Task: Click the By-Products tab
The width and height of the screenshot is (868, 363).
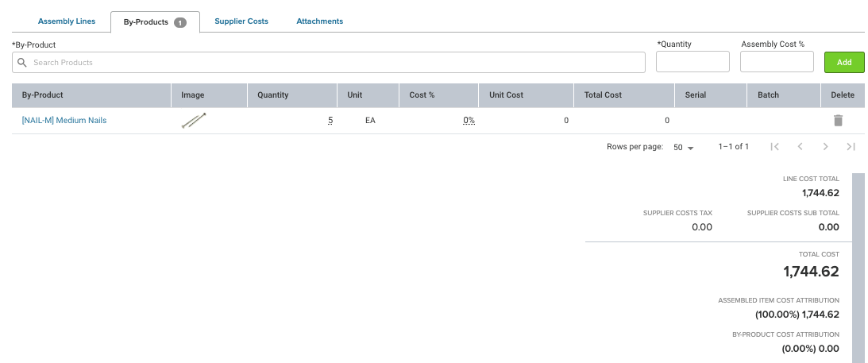Action: (x=155, y=22)
